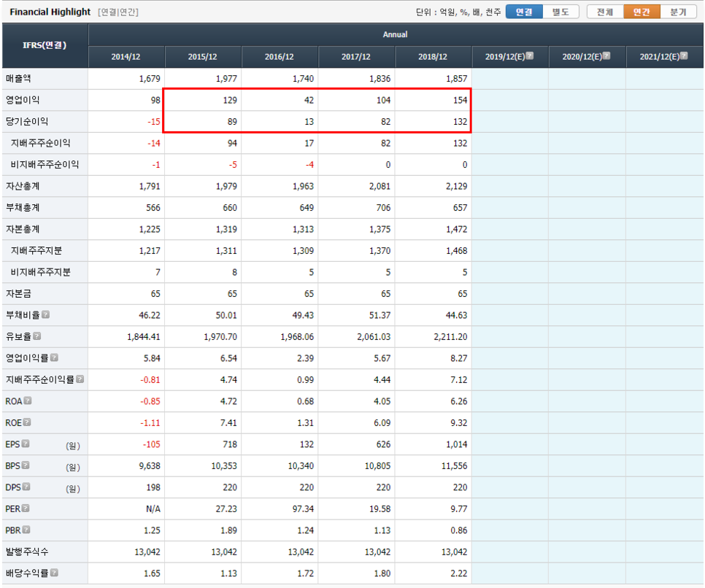
Task: Click the EPS value 1,014
Action: coord(458,444)
